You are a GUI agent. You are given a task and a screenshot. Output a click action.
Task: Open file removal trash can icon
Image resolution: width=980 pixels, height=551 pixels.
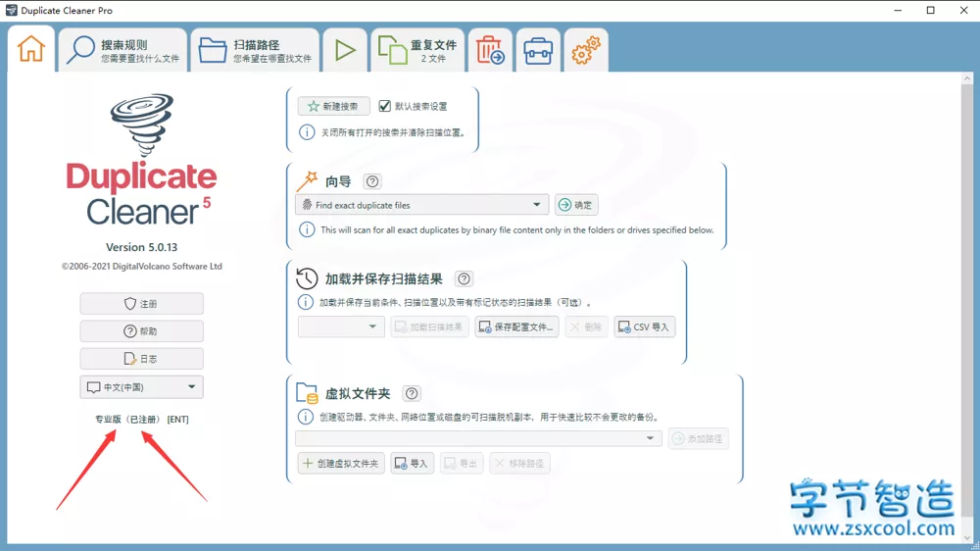[490, 50]
